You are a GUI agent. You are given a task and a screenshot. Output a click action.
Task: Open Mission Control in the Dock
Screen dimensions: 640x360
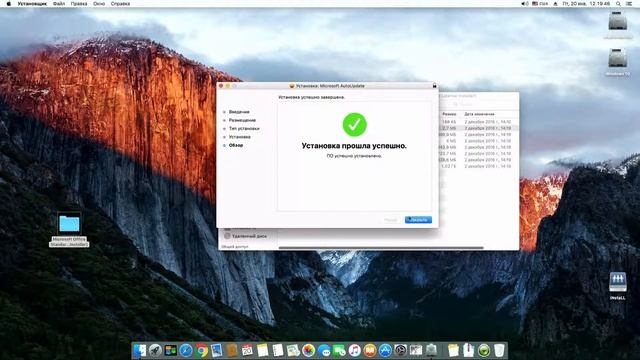coord(171,350)
